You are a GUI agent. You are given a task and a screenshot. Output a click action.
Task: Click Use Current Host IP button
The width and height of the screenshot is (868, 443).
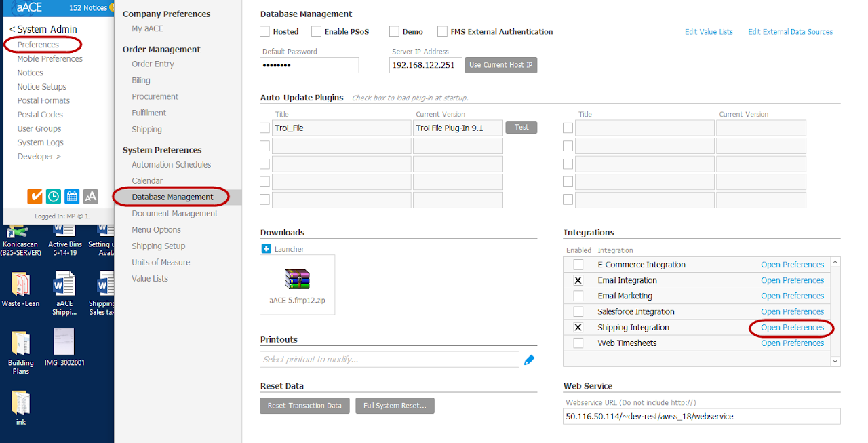coord(501,65)
